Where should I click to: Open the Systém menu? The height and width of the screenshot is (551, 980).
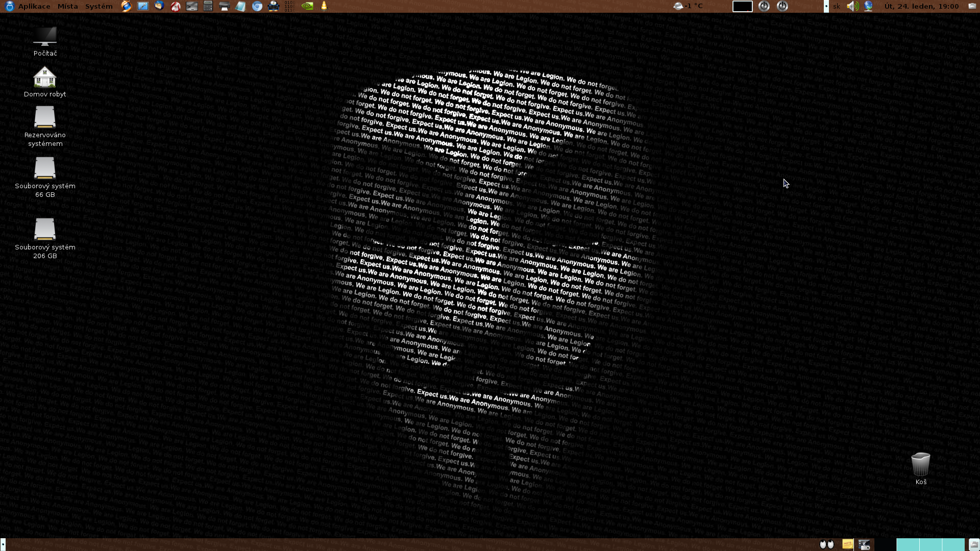(99, 6)
